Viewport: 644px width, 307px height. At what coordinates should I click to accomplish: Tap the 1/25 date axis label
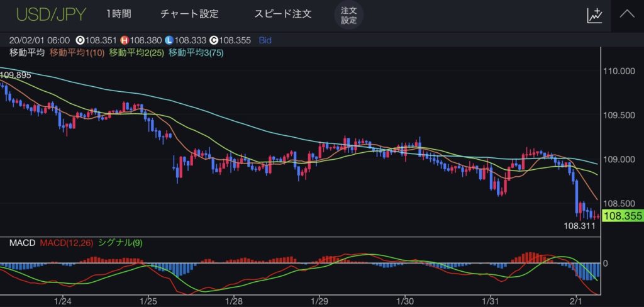(147, 301)
